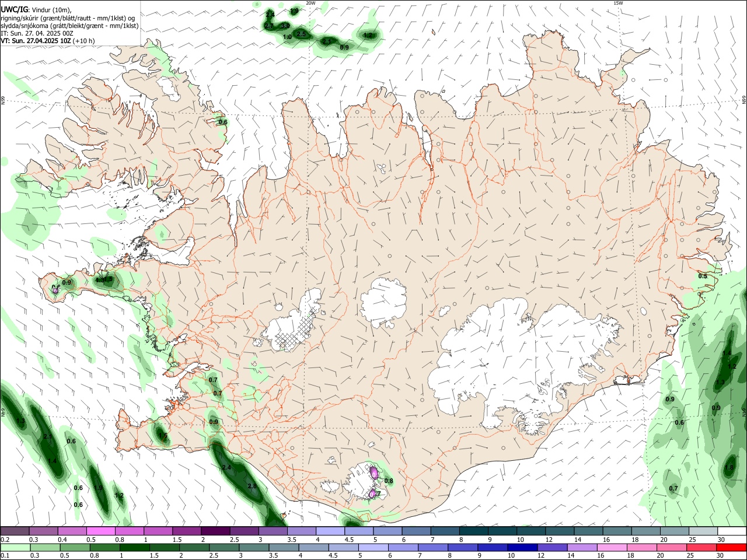
Task: Click the white 30 mm snow legend swatch
Action: [x=732, y=531]
